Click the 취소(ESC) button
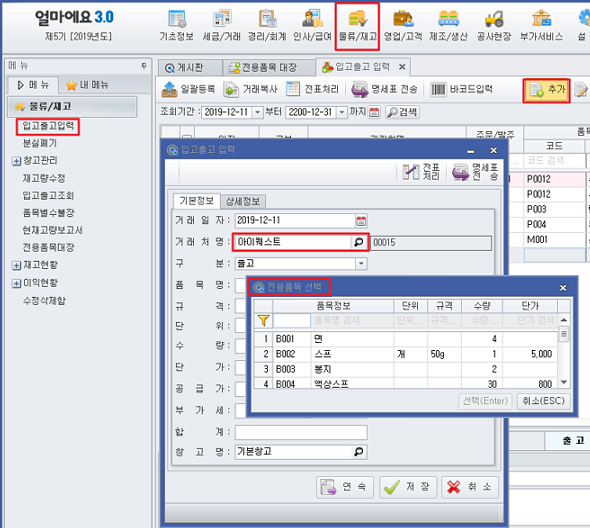Screen dimensions: 590x528 pos(543,401)
